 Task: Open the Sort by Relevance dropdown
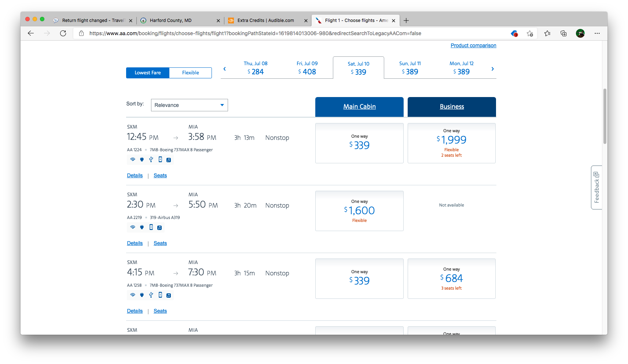(x=190, y=105)
